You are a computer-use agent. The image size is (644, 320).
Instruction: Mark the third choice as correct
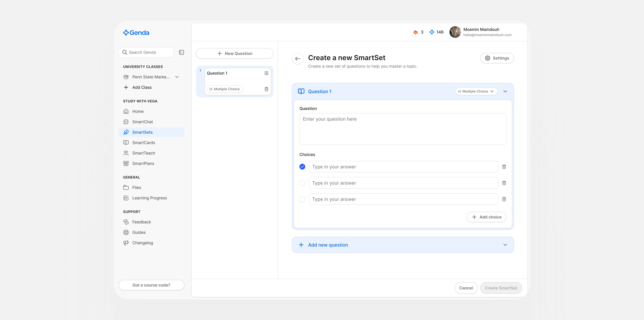click(302, 199)
